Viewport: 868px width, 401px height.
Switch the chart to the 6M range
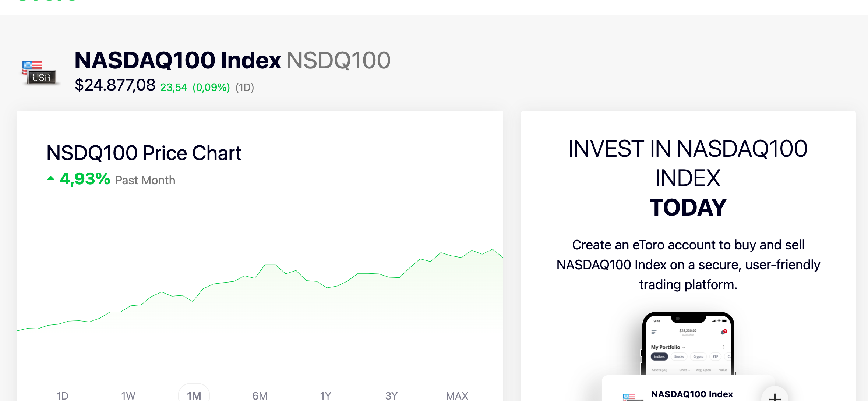tap(260, 395)
